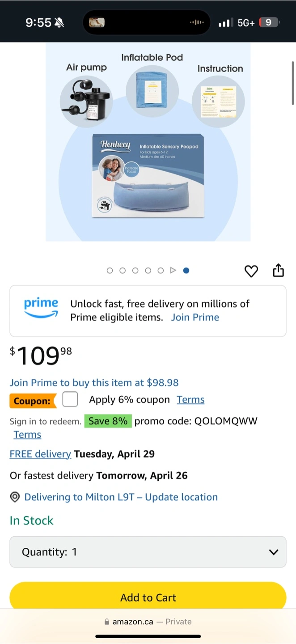
Task: Open the Quantity dropdown
Action: coord(148,552)
